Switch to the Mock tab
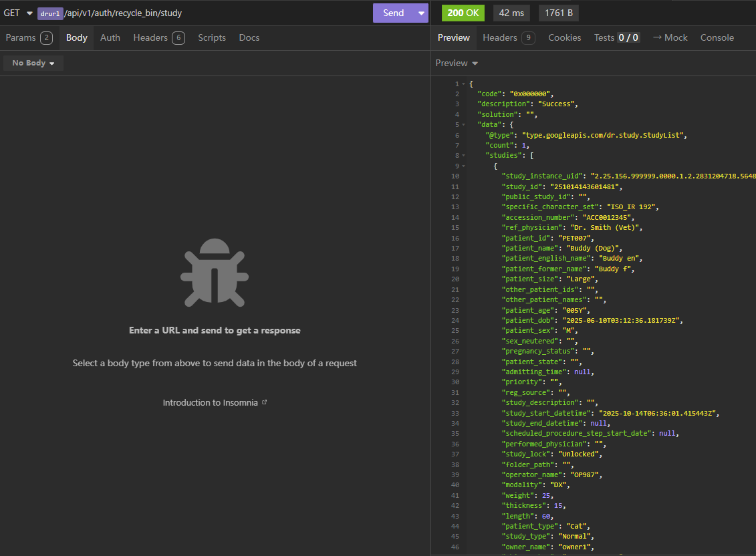Viewport: 756px width, 556px height. (x=670, y=37)
